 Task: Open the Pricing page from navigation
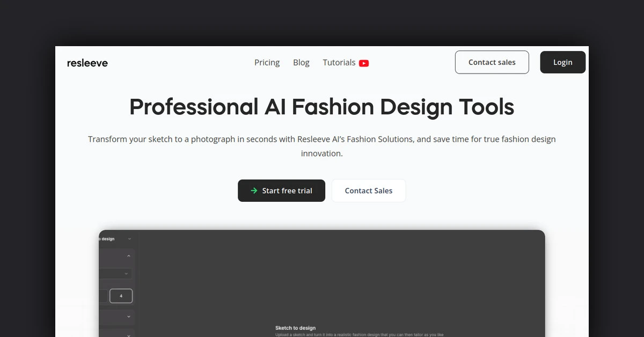[x=267, y=62]
